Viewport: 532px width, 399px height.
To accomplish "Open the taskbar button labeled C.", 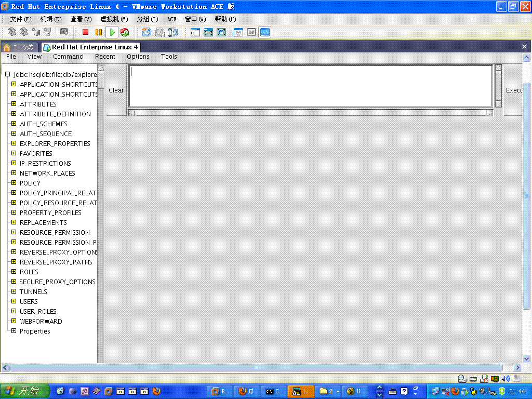I will click(x=273, y=391).
